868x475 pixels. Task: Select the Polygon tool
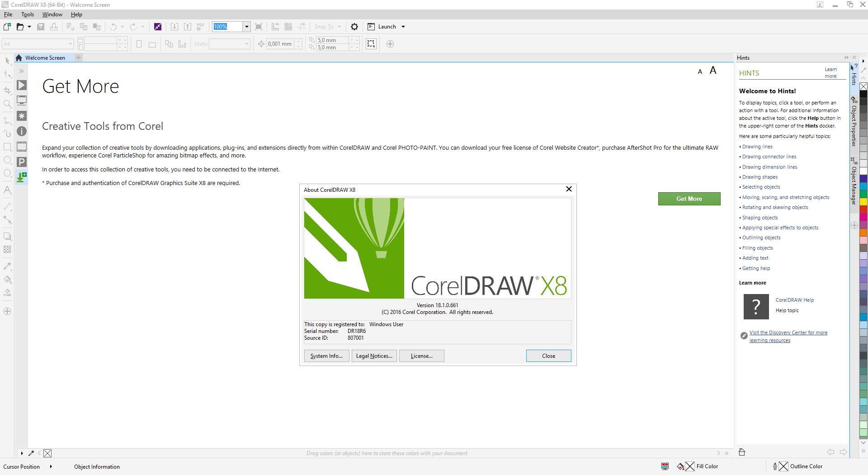tap(7, 173)
